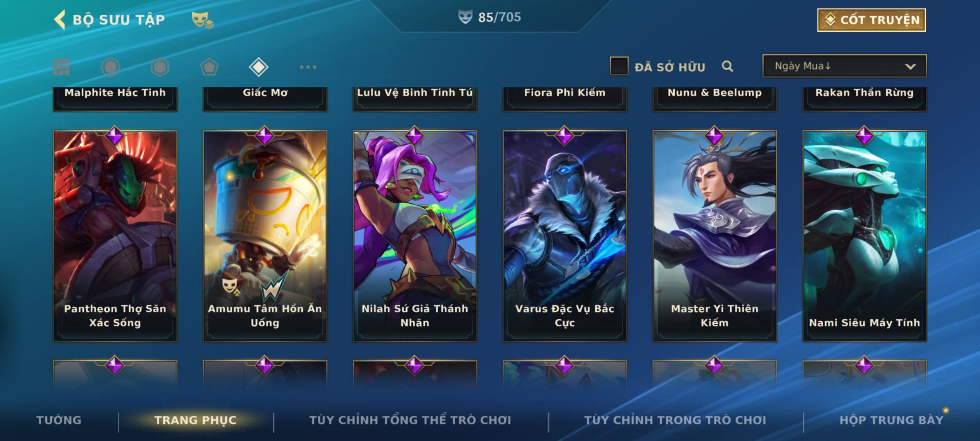Viewport: 980px width, 441px height.
Task: Select the all-skins grid filter icon
Action: (61, 67)
